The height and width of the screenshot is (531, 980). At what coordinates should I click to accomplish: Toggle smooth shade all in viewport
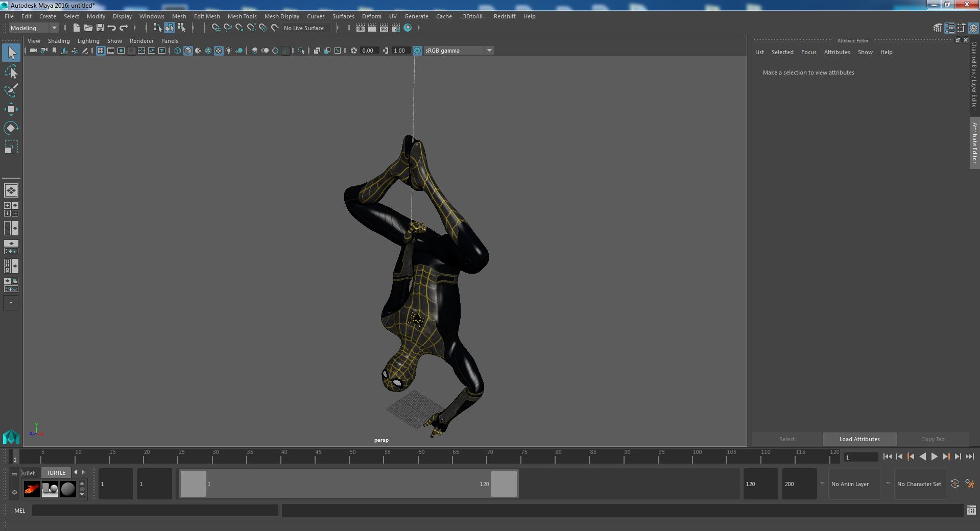pos(188,51)
